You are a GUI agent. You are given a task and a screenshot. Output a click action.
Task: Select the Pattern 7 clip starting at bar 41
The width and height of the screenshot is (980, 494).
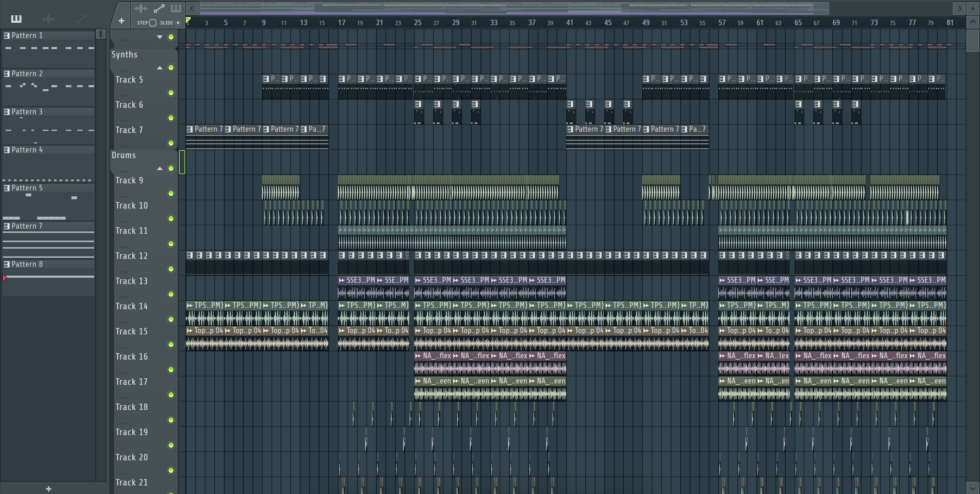pos(585,137)
